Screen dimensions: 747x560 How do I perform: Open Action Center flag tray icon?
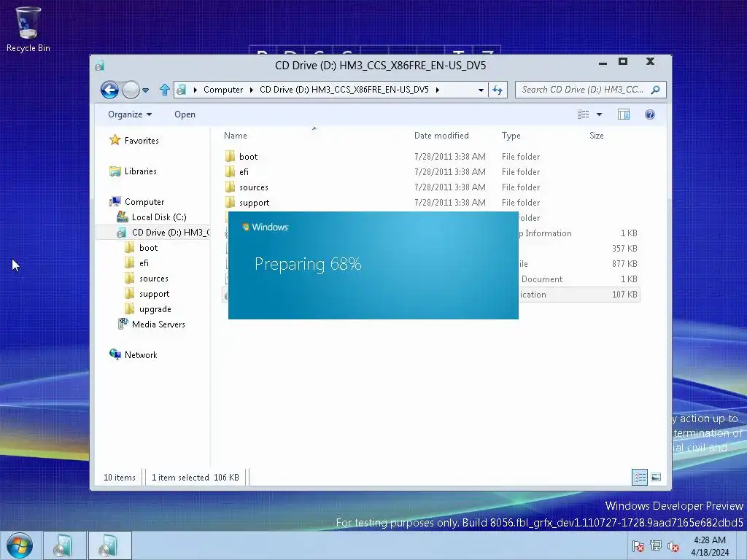[638, 546]
